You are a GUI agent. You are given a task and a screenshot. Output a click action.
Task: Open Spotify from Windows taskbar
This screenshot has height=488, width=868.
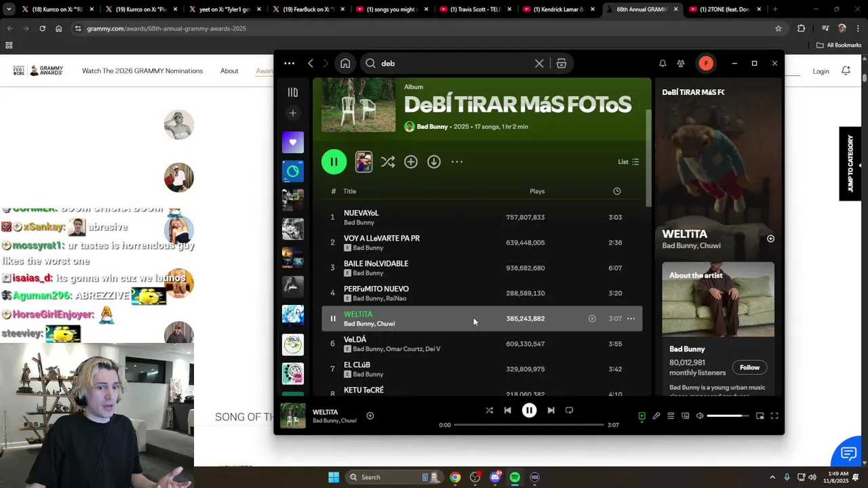pos(515,477)
